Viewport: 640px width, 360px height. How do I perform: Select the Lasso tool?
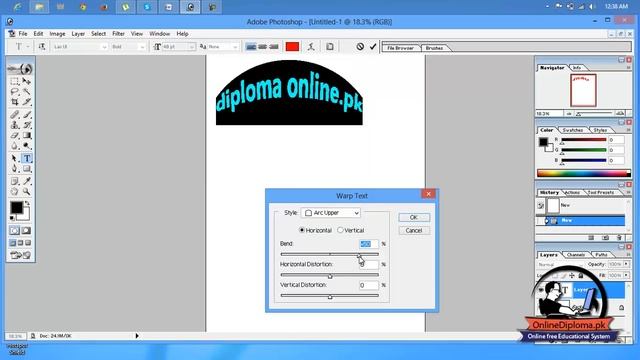15,91
